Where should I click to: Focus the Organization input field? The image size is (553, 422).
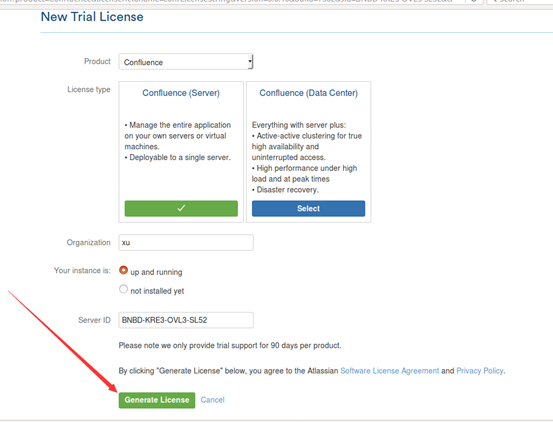click(186, 243)
